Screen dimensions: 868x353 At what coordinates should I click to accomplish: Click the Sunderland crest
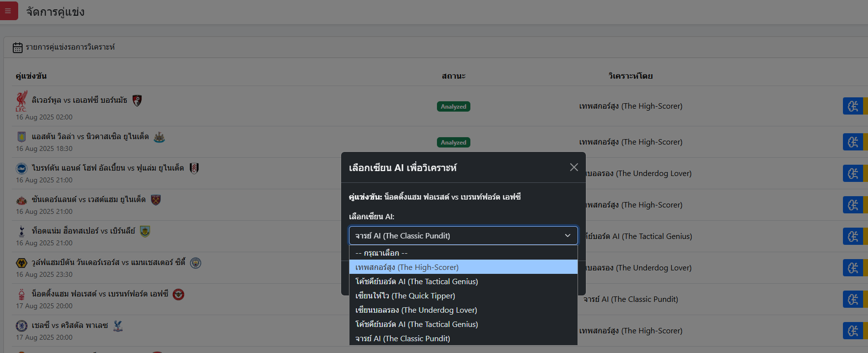point(21,200)
